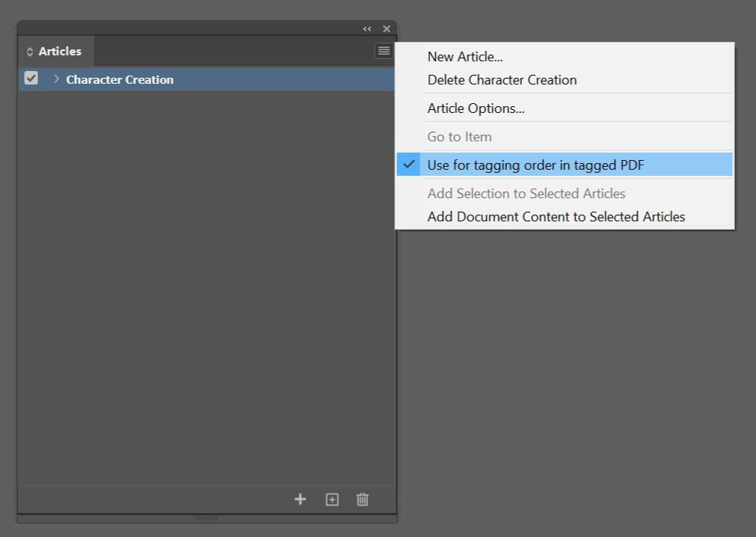Collapse the panel with the double-chevron icon
Screen dimensions: 756x537
(x=366, y=28)
